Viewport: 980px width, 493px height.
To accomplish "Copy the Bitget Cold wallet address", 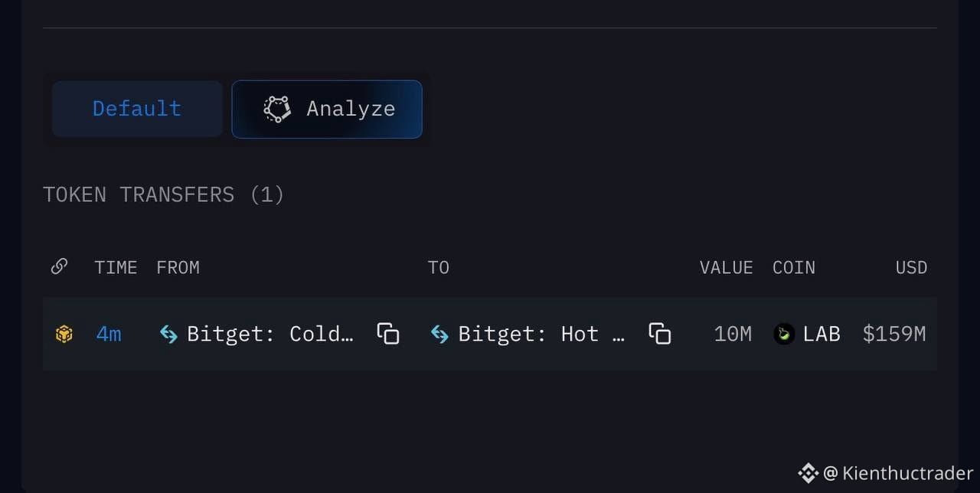I will 388,334.
